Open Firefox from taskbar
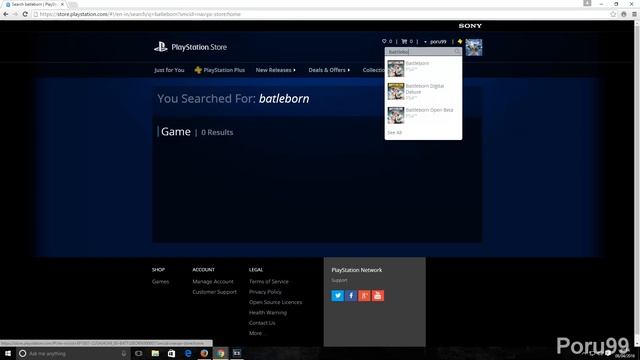This screenshot has height=360, width=640. click(204, 353)
